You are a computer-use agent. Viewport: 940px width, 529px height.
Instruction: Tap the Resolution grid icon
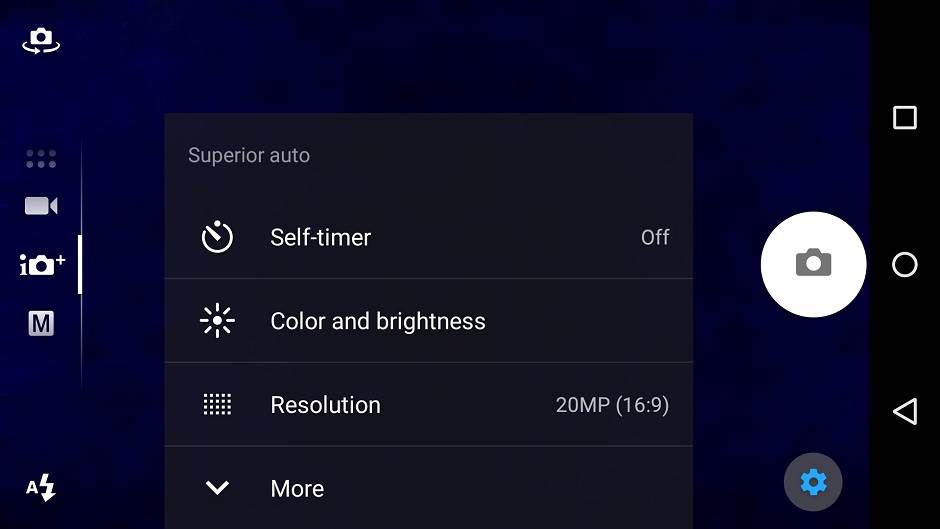[217, 405]
